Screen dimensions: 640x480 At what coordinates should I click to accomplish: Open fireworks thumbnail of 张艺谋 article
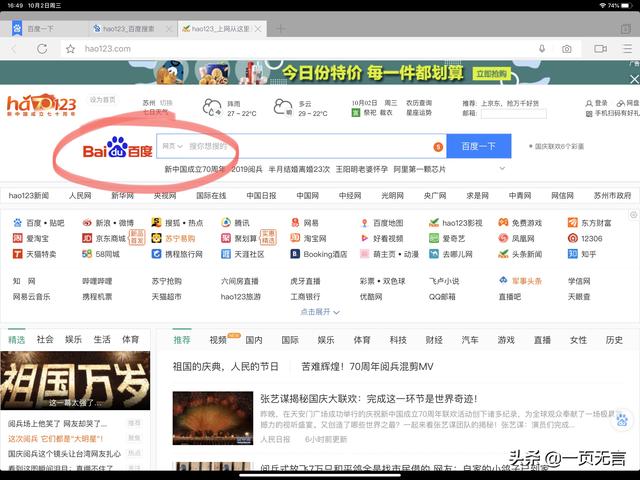pyautogui.click(x=213, y=418)
